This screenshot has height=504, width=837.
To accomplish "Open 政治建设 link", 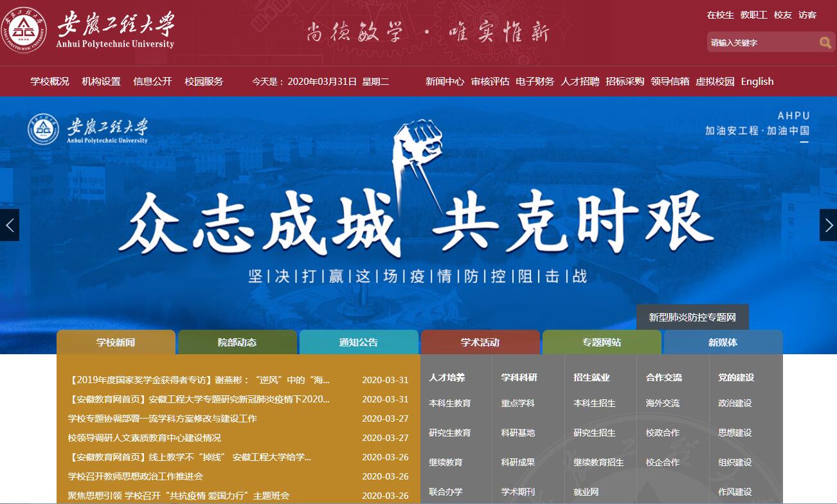I will click(735, 403).
